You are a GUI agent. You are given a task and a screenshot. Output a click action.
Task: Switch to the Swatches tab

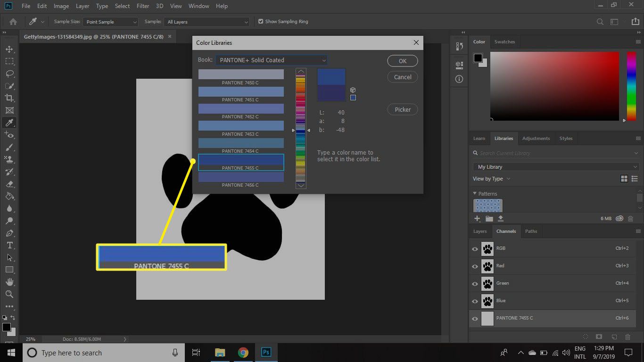pyautogui.click(x=504, y=42)
